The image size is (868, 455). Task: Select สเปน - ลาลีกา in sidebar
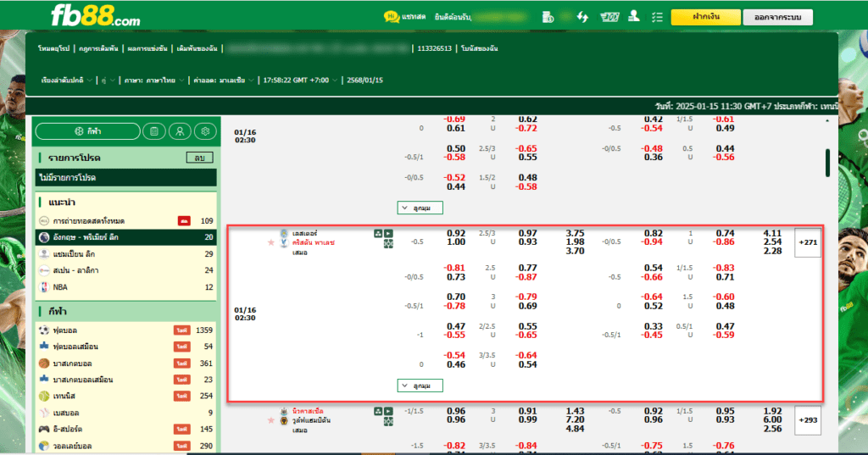click(126, 270)
